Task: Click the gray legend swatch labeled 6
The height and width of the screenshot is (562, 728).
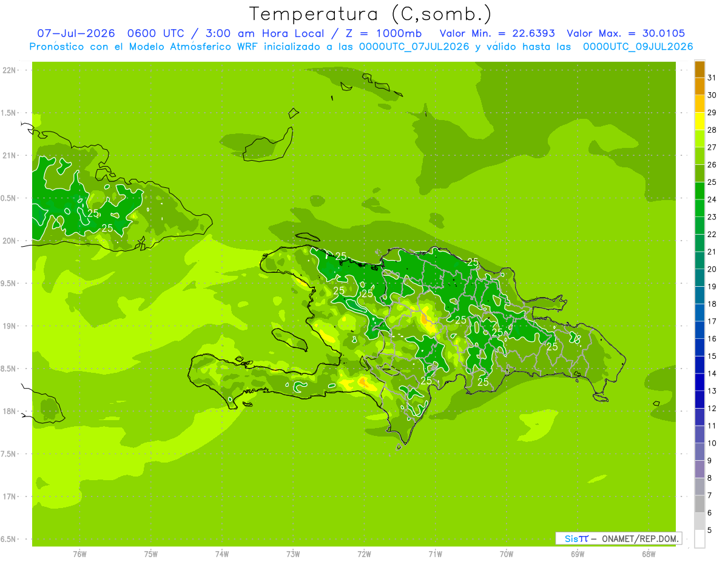Action: coord(699,504)
